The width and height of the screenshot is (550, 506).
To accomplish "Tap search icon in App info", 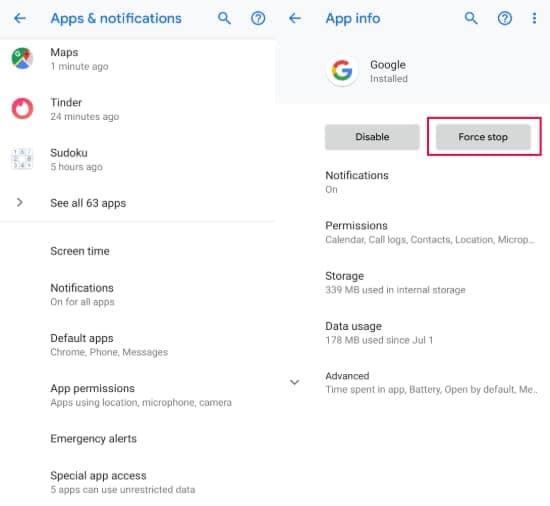I will 471,18.
